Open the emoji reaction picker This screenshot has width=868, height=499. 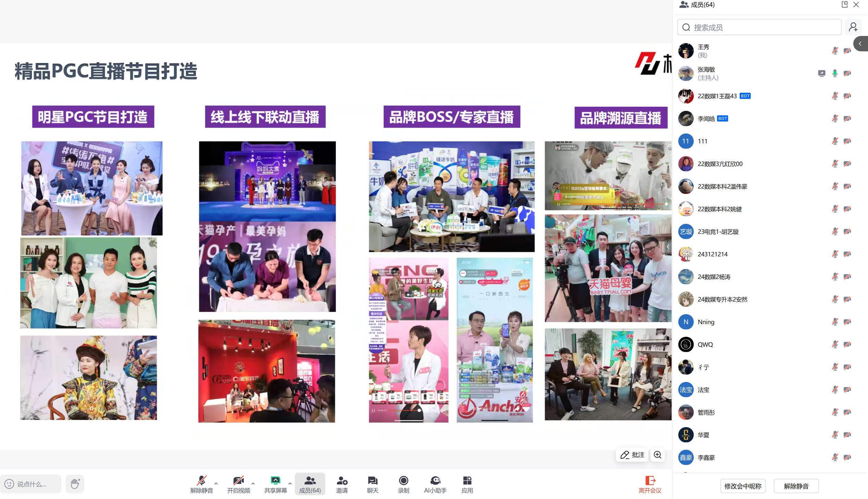9,484
